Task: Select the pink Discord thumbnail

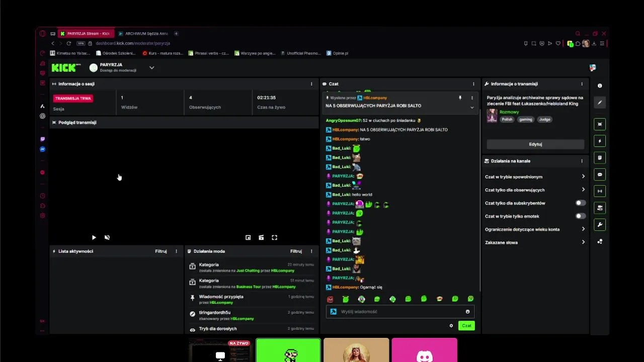Action: 424,350
